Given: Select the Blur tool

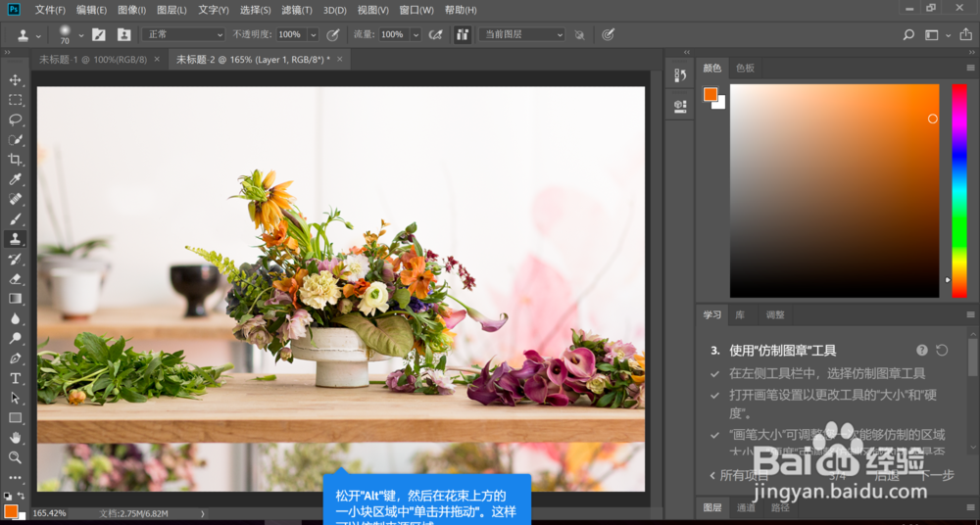Looking at the screenshot, I should (x=16, y=318).
